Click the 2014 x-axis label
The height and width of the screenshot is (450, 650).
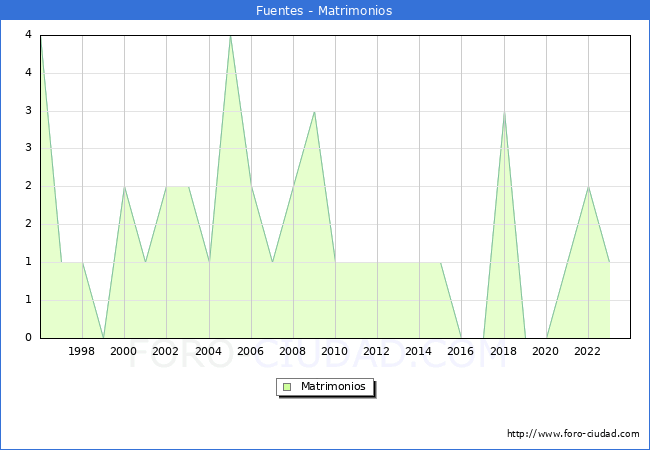(x=418, y=351)
